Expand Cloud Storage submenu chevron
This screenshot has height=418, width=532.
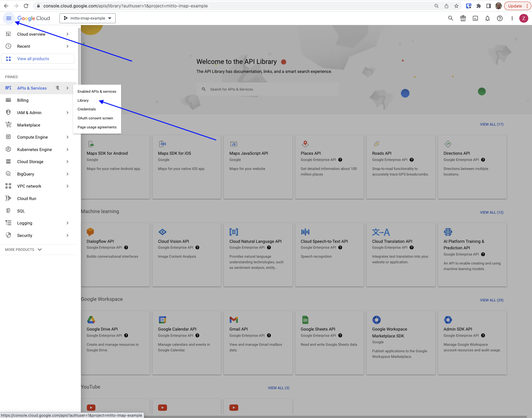click(68, 162)
